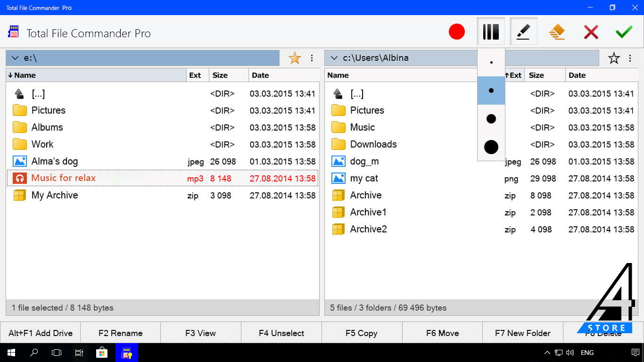Click Total File Commander taskbar icon
This screenshot has width=644, height=362.
[127, 353]
